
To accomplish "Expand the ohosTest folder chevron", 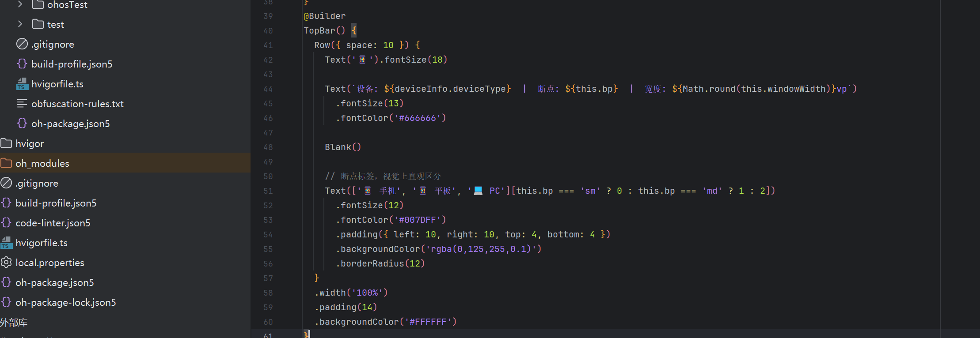I will point(20,4).
